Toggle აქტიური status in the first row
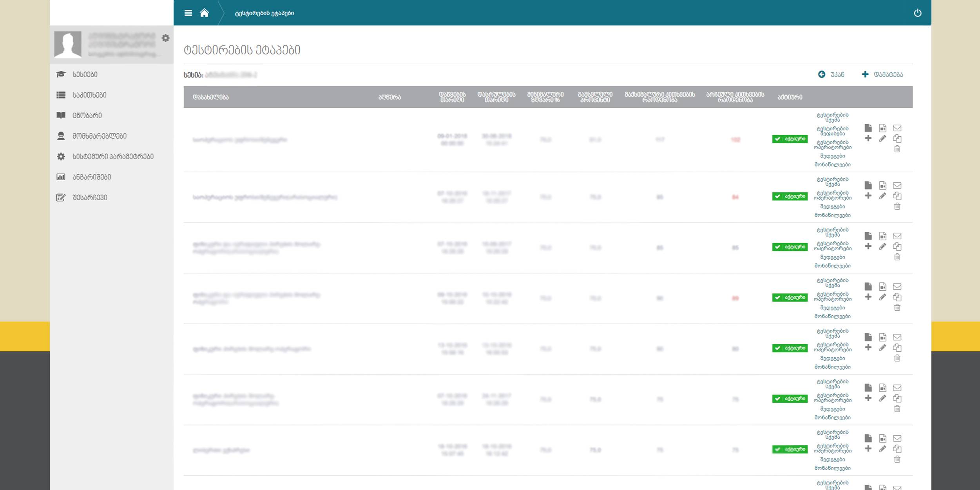980x490 pixels. click(x=790, y=139)
